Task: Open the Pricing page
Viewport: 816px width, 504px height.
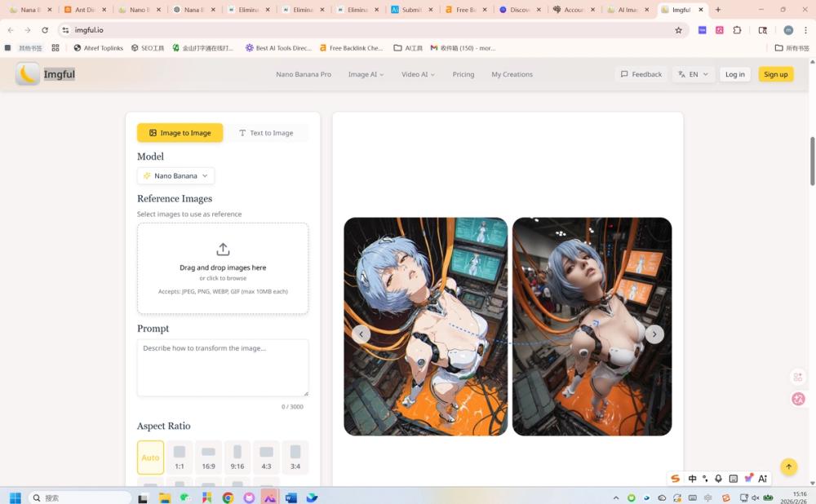Action: click(x=463, y=74)
